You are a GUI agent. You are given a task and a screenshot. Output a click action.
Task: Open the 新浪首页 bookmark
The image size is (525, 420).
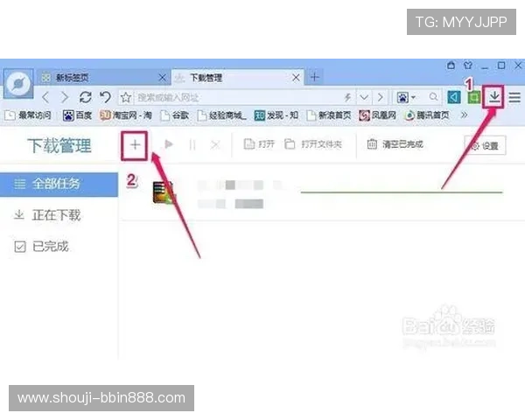pos(329,115)
